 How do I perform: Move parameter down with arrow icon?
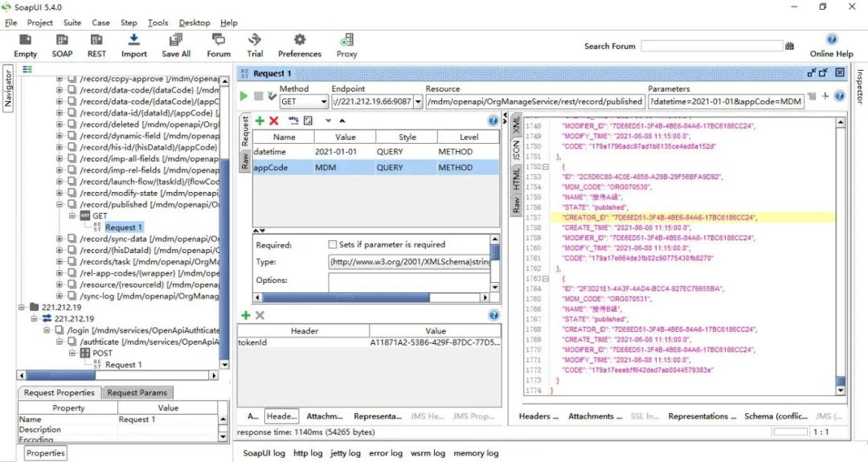tap(328, 121)
